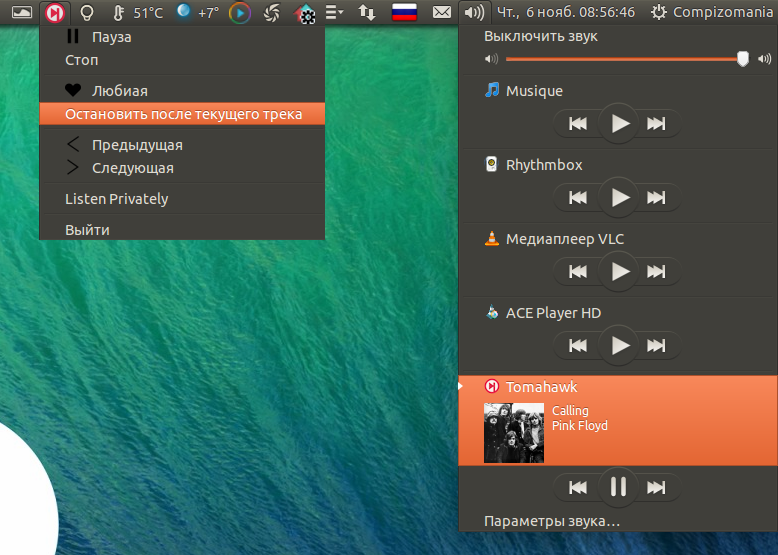Start playback in Musique
Viewport: 778px width, 555px height.
tap(618, 123)
